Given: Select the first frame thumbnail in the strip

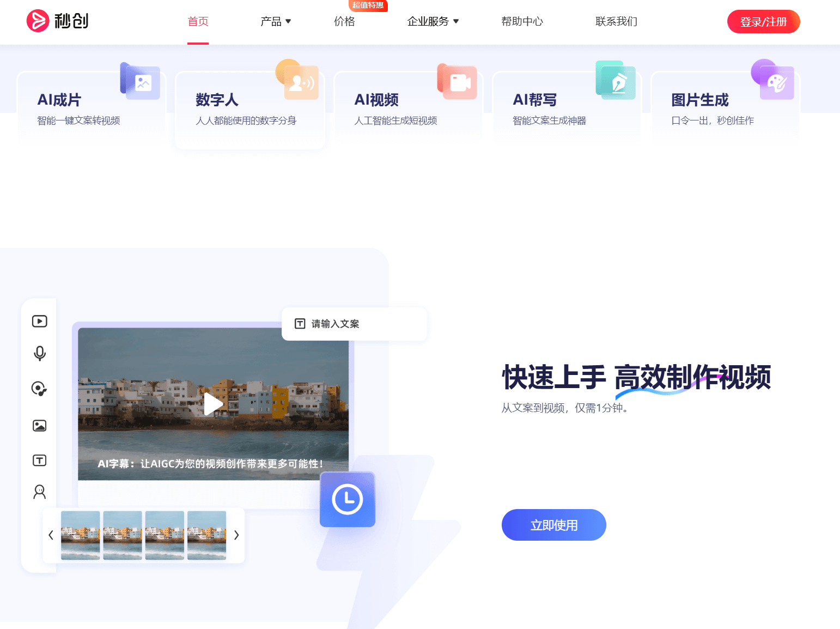Looking at the screenshot, I should pos(80,535).
